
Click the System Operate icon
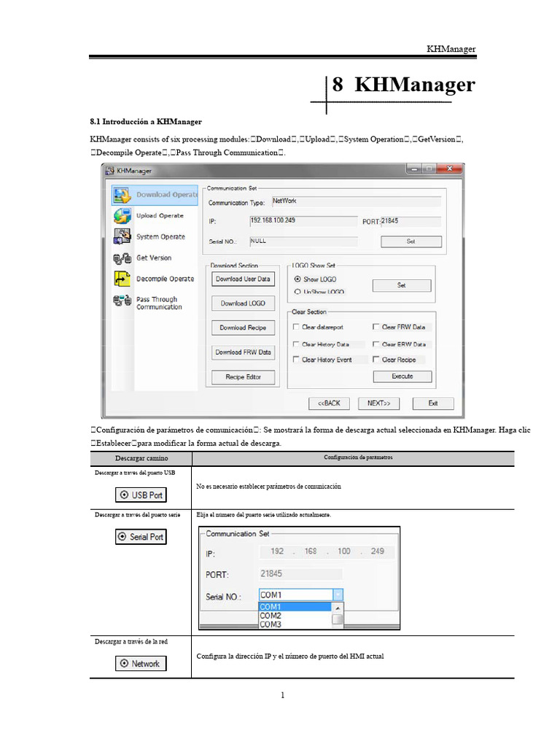(x=122, y=236)
